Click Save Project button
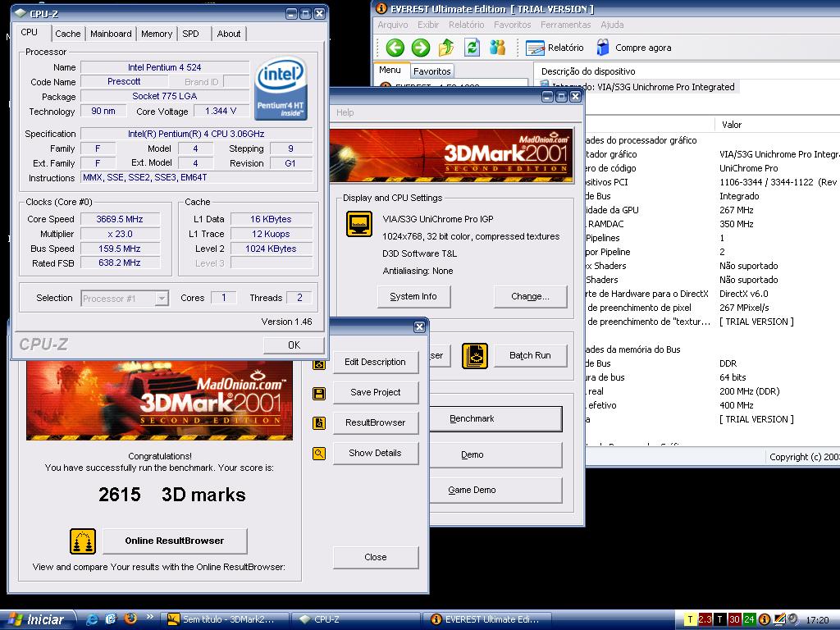 [376, 392]
